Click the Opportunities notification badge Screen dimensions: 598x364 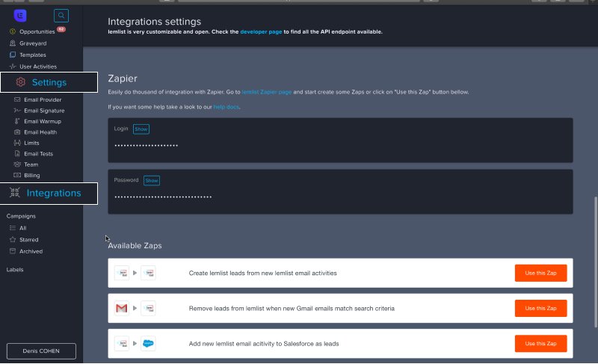[61, 29]
